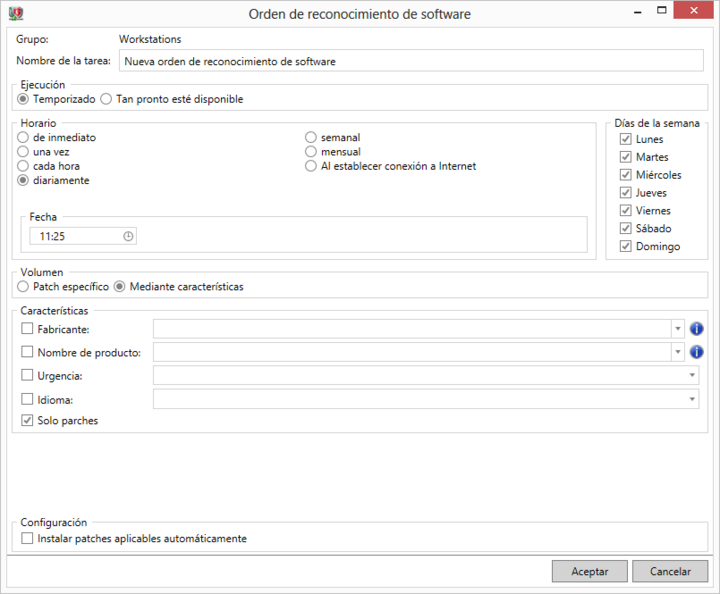Maximize the dialog window

coord(661,10)
